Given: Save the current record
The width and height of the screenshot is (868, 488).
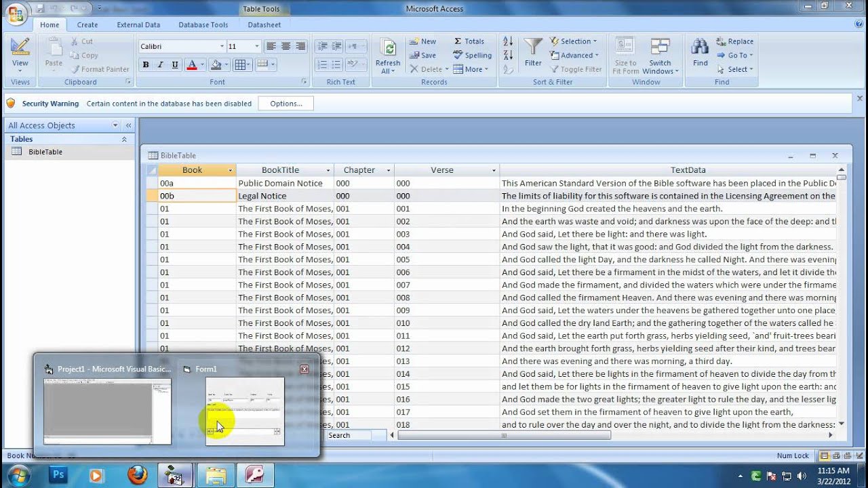Looking at the screenshot, I should [x=422, y=56].
